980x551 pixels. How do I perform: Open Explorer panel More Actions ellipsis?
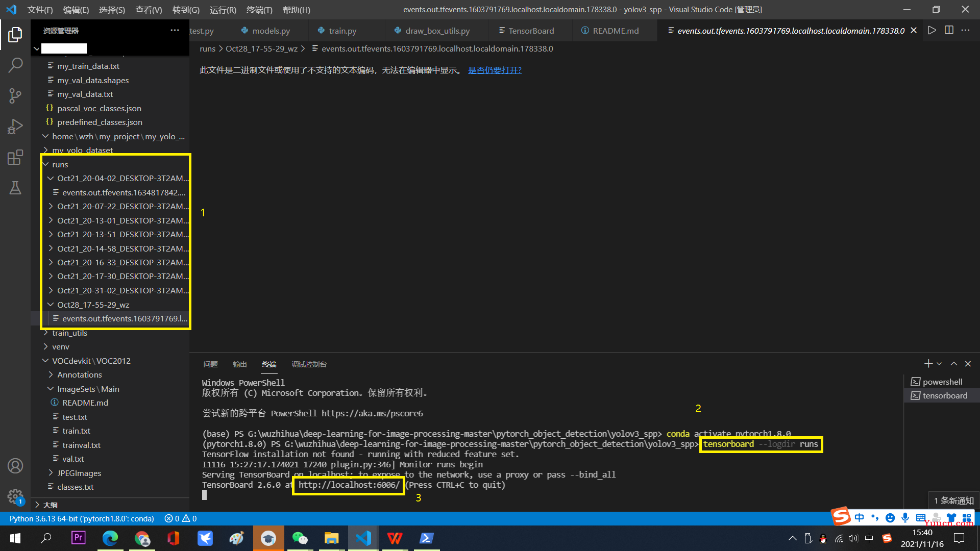coord(175,30)
